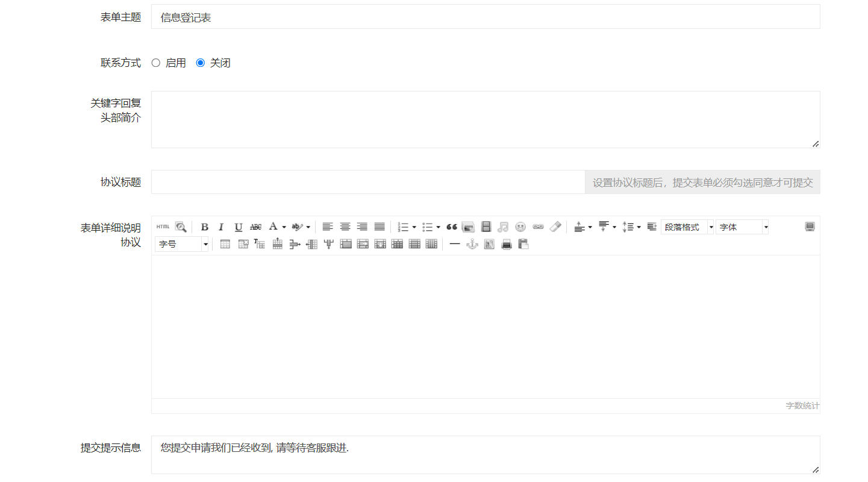
Task: Click the font color A icon
Action: coord(273,227)
